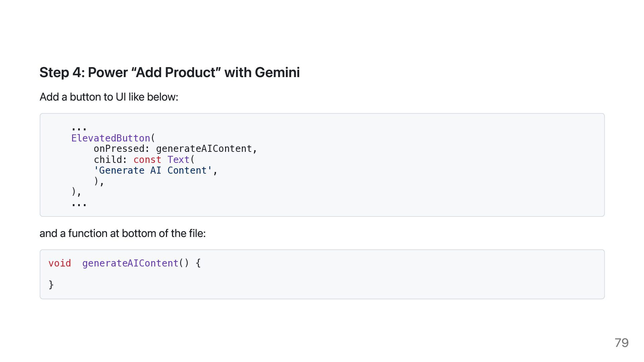Select the generateAIContent function declaration name
644x362 pixels.
click(x=130, y=263)
